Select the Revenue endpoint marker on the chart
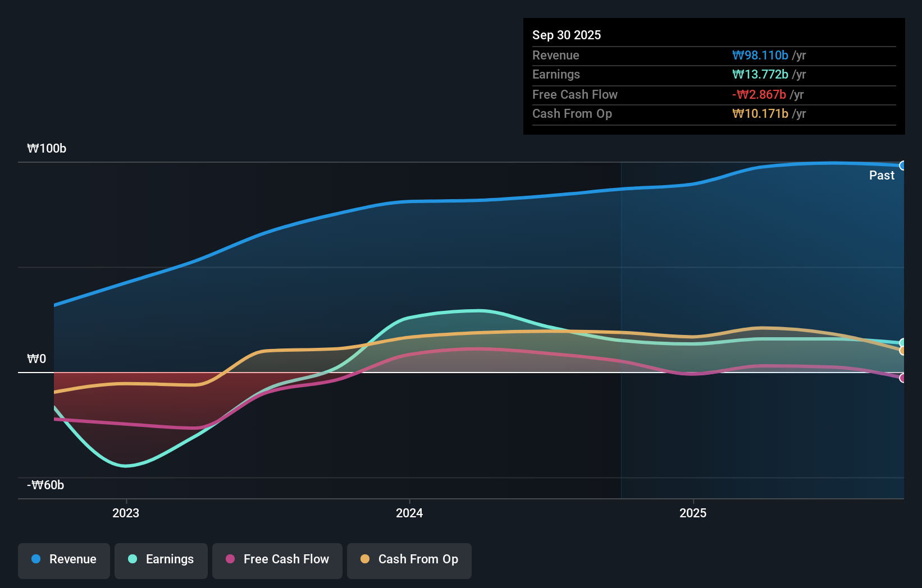Viewport: 922px width, 588px height. pos(903,165)
